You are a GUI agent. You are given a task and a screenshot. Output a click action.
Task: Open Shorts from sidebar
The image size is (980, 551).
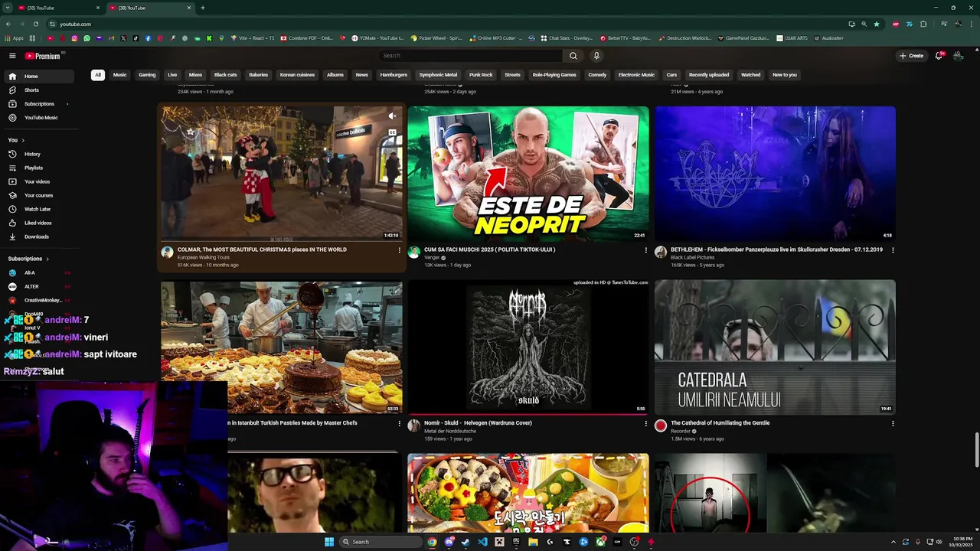point(38,90)
